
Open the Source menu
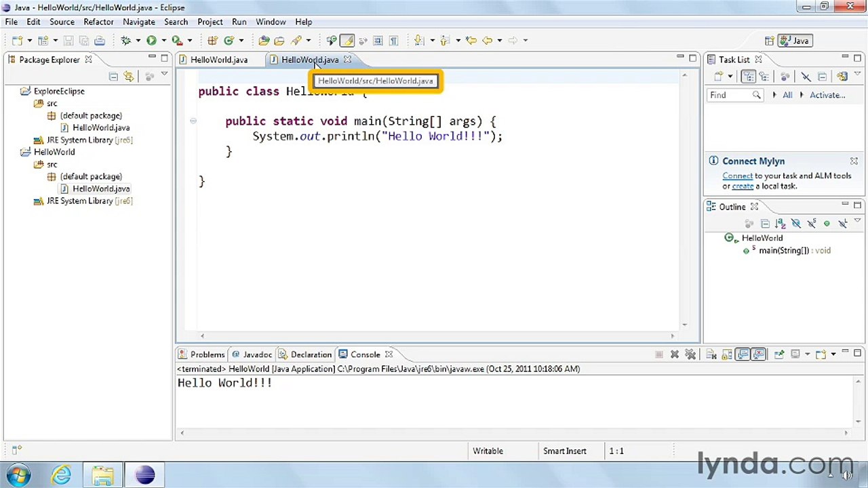(x=62, y=22)
